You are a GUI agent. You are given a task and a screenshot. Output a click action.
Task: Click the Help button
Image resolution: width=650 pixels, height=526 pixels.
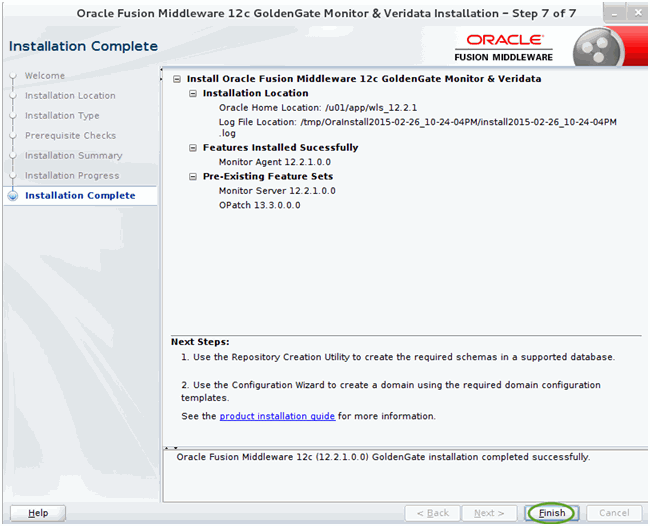tap(38, 513)
